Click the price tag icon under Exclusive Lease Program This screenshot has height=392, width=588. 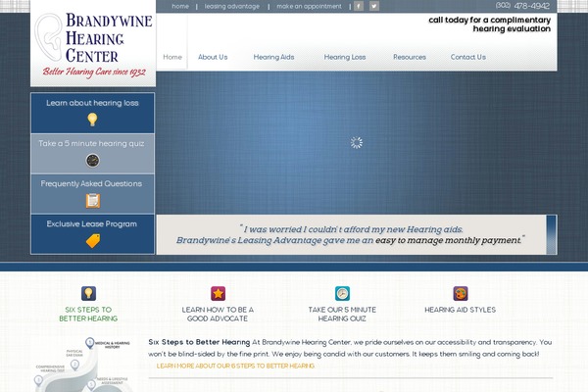pyautogui.click(x=93, y=241)
